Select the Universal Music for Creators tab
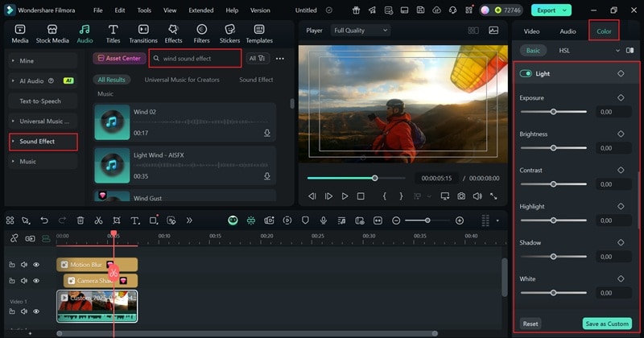The width and height of the screenshot is (644, 338). [x=182, y=80]
